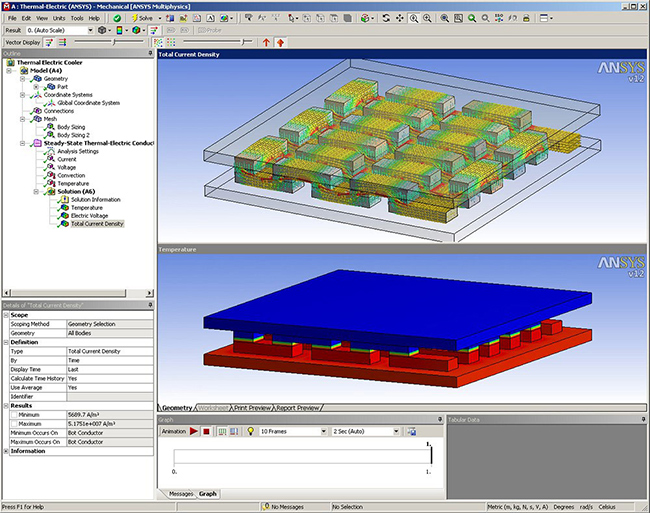Open the 10 Frames dropdown
Screen dimensions: 650x513
coord(324,431)
